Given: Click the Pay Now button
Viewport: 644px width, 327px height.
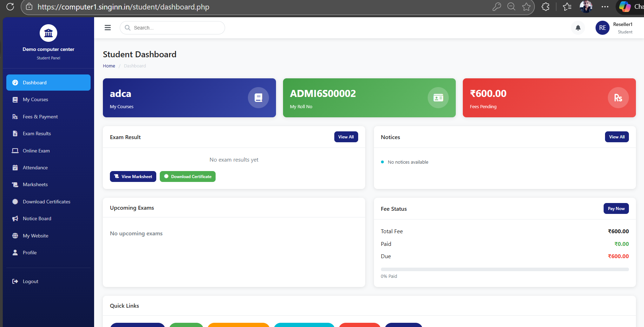Looking at the screenshot, I should pyautogui.click(x=616, y=209).
